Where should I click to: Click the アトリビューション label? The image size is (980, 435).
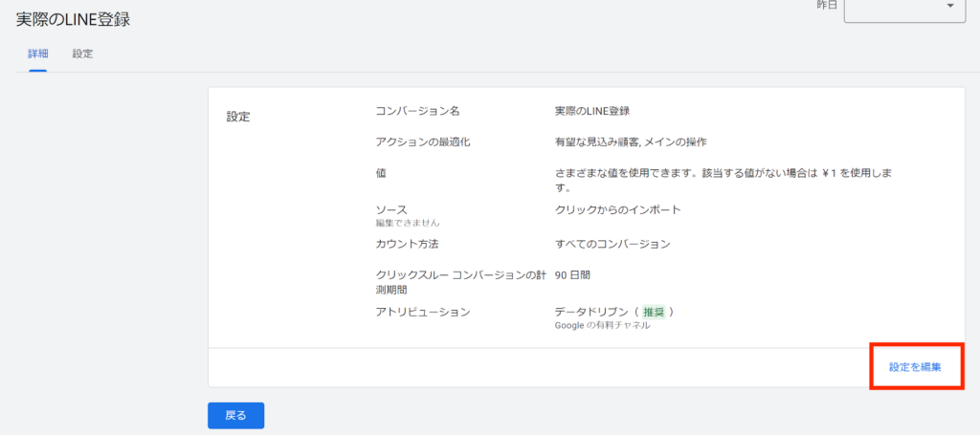(423, 312)
